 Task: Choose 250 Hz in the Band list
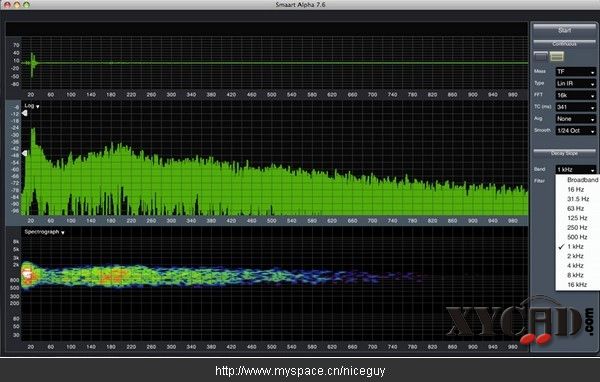click(578, 228)
